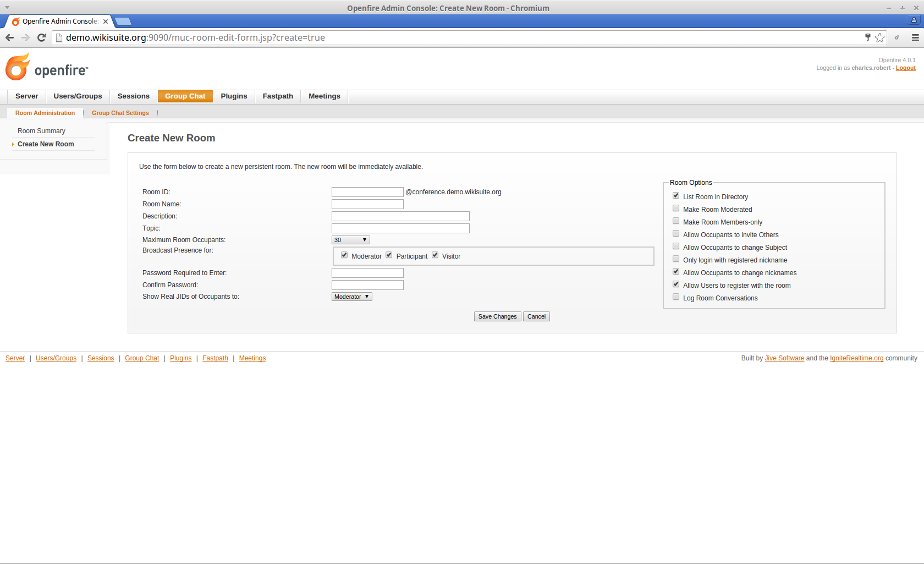Viewport: 924px width, 564px height.
Task: Click the Logout link
Action: point(905,68)
